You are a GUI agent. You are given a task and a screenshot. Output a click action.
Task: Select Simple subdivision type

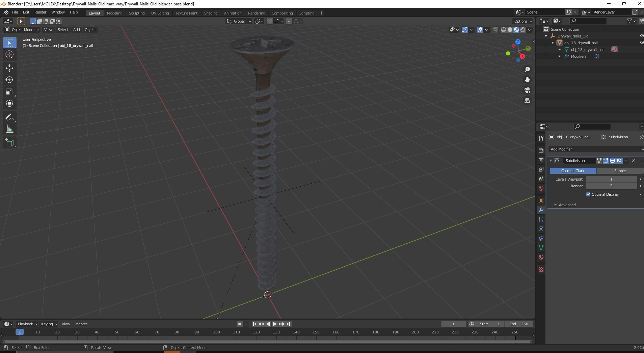coord(620,171)
